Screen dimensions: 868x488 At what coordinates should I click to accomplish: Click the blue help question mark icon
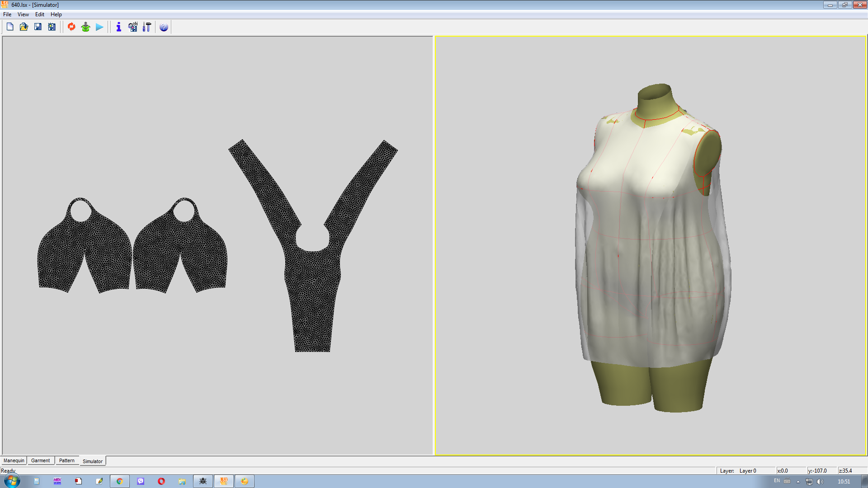(164, 27)
